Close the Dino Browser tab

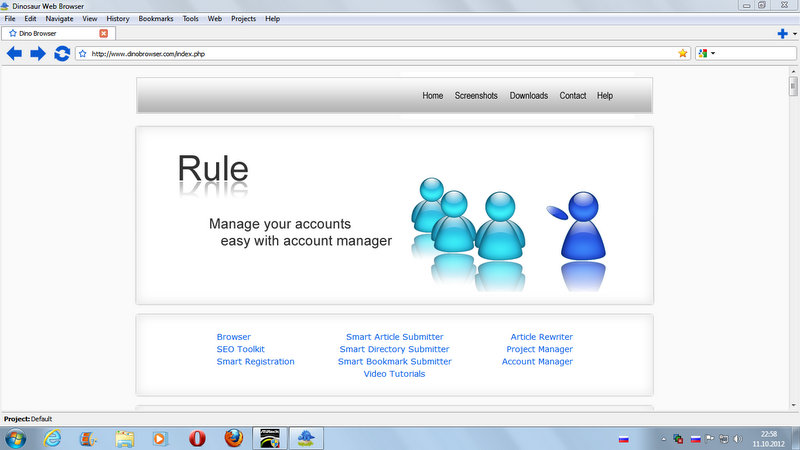104,33
